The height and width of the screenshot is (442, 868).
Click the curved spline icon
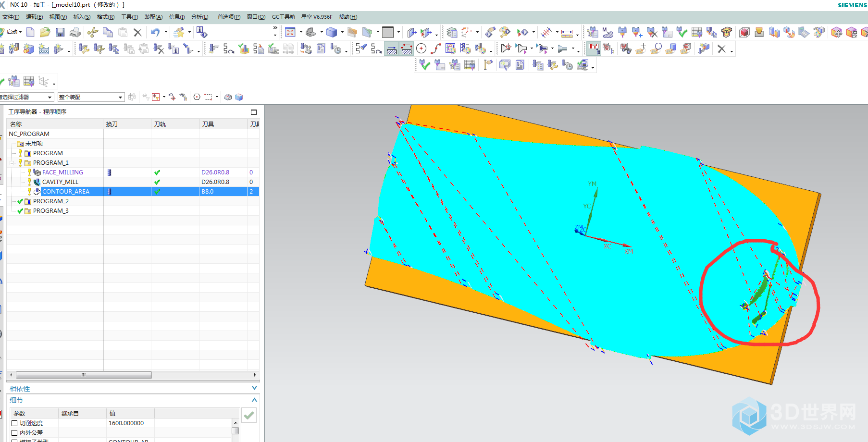[x=436, y=49]
